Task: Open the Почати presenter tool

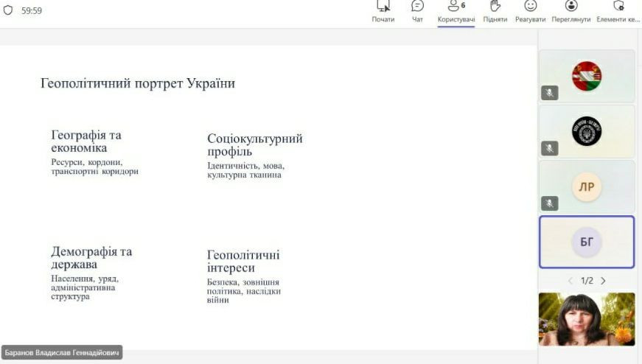Action: point(383,13)
